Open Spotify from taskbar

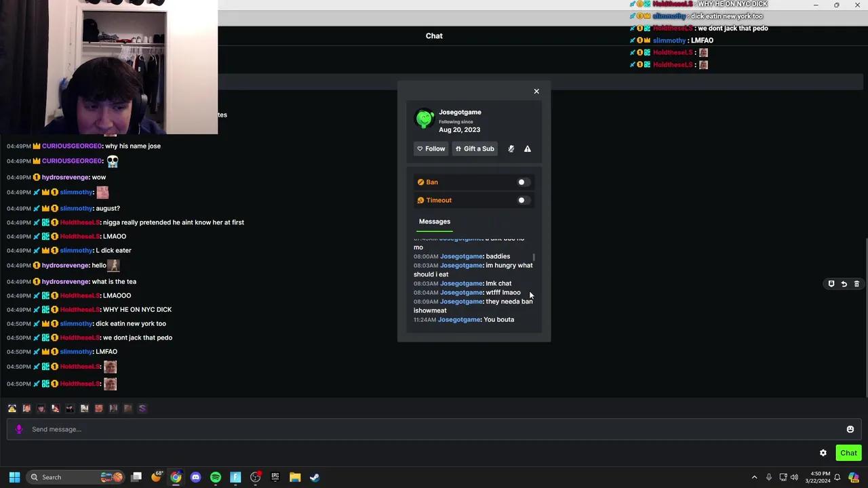pyautogui.click(x=216, y=477)
